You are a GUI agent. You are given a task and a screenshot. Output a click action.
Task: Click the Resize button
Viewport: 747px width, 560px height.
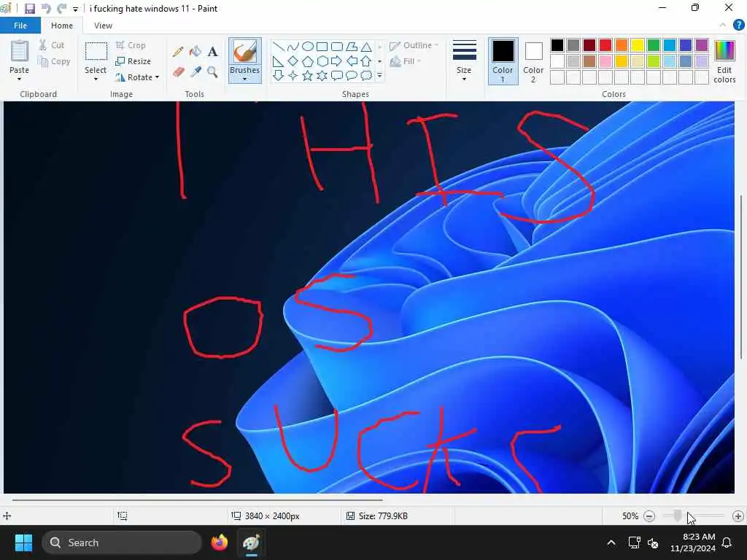[133, 61]
